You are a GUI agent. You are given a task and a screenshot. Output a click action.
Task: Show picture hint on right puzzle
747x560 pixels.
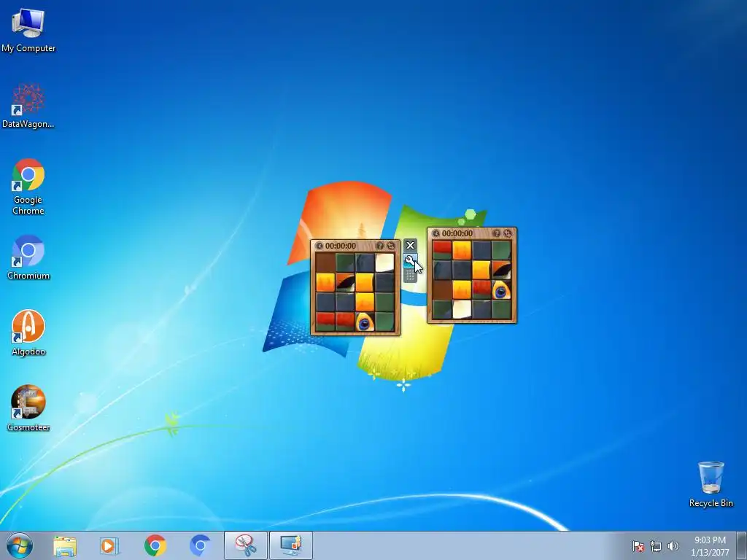(x=496, y=233)
